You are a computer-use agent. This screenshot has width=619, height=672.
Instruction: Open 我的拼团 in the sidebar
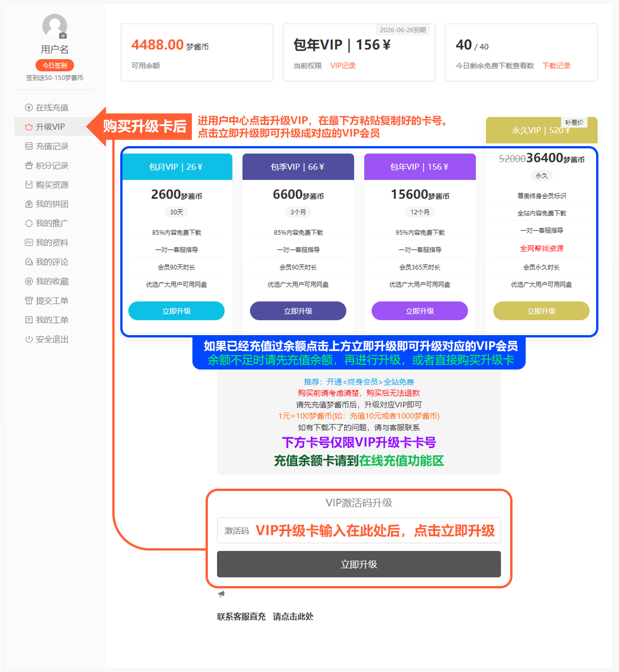pyautogui.click(x=52, y=204)
